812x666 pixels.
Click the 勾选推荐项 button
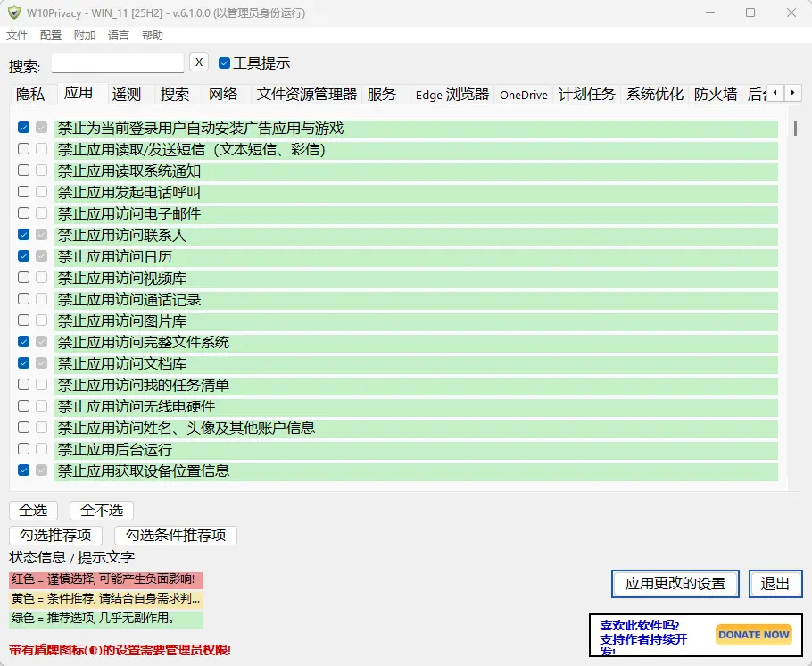coord(55,536)
